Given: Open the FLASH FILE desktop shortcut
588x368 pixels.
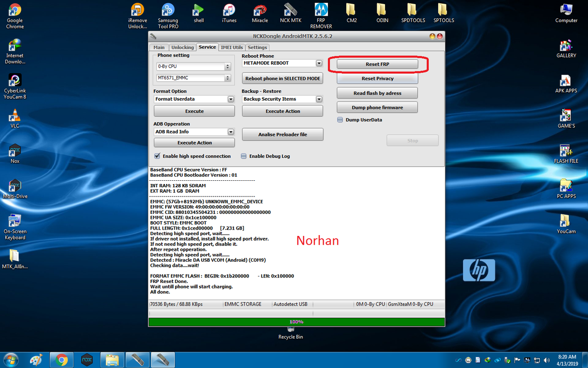Looking at the screenshot, I should tap(566, 154).
